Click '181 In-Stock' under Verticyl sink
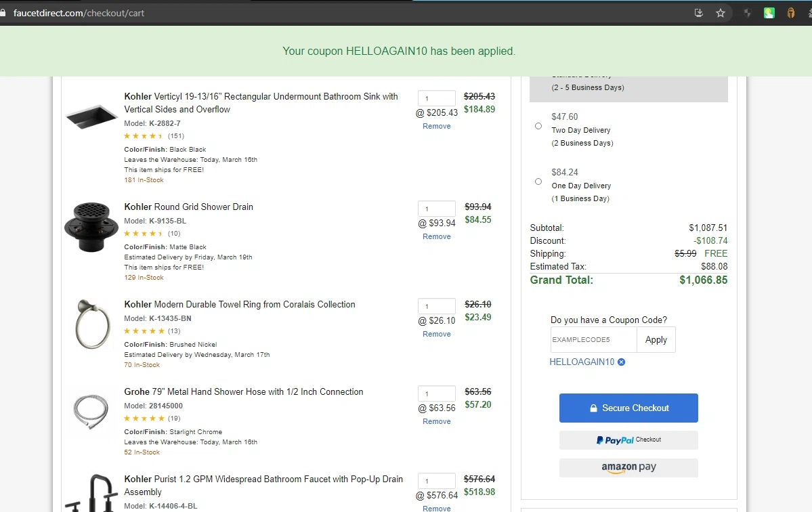812x512 pixels. tap(144, 180)
